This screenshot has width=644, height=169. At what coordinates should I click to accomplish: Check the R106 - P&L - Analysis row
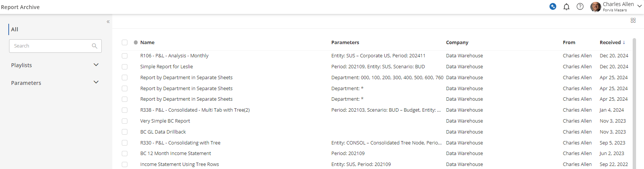(x=124, y=56)
